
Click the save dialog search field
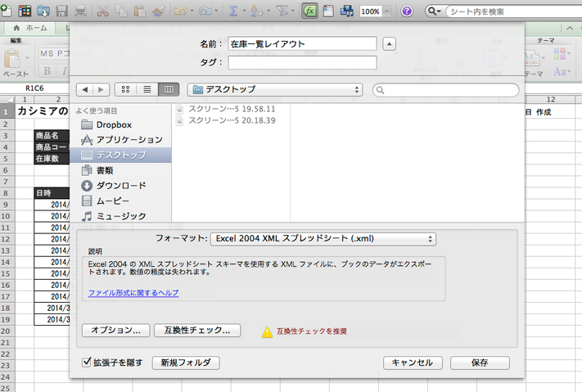point(446,90)
